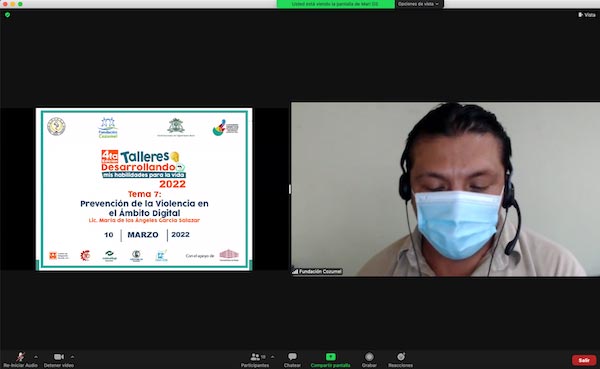Open the Opciones de vista menu

tap(419, 4)
